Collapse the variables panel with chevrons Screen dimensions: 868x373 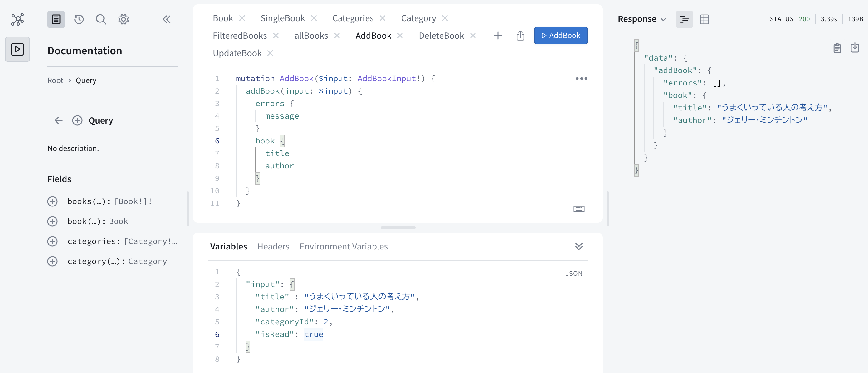point(579,246)
